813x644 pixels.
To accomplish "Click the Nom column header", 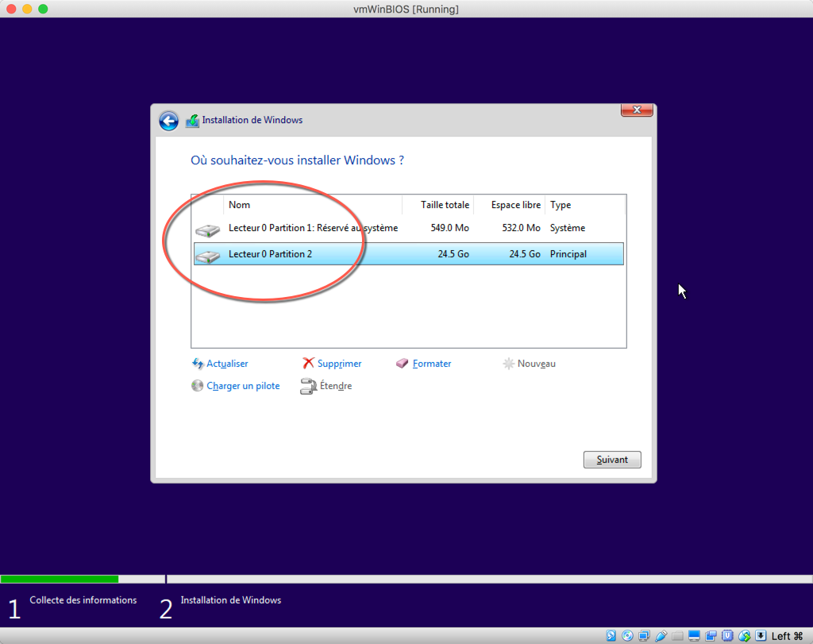I will coord(313,205).
